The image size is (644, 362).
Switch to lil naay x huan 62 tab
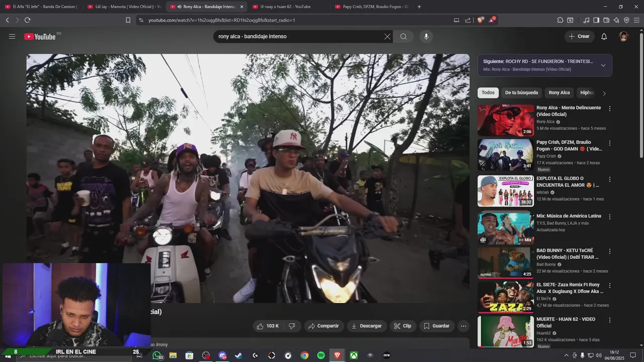[289, 7]
